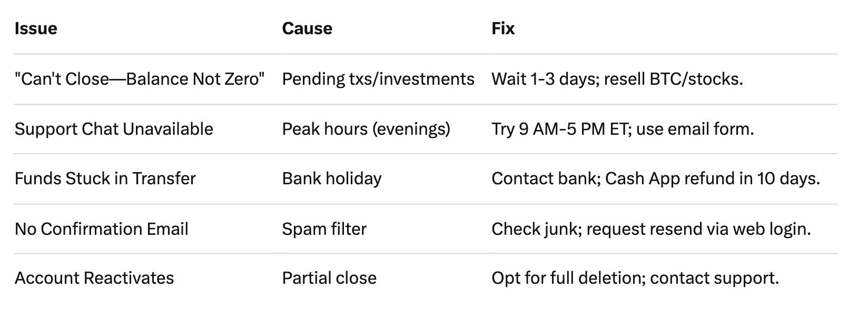Click the Cash App refund fix cell
Screen dimensions: 868x318
pos(656,178)
